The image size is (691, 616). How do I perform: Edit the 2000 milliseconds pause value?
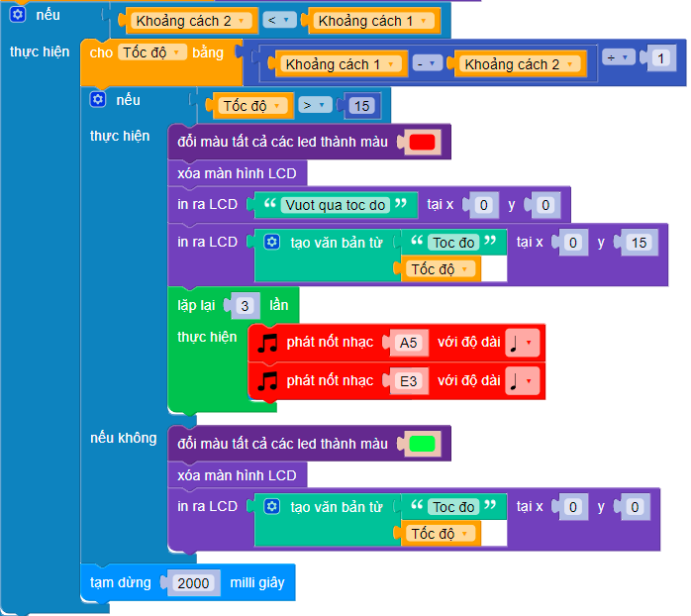(x=192, y=583)
